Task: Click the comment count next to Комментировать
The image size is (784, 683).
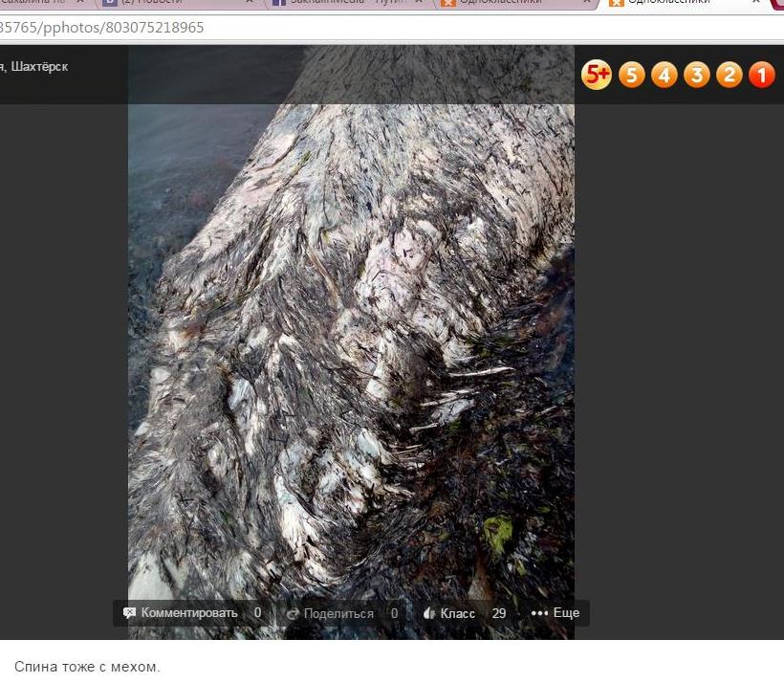Action: click(x=257, y=613)
